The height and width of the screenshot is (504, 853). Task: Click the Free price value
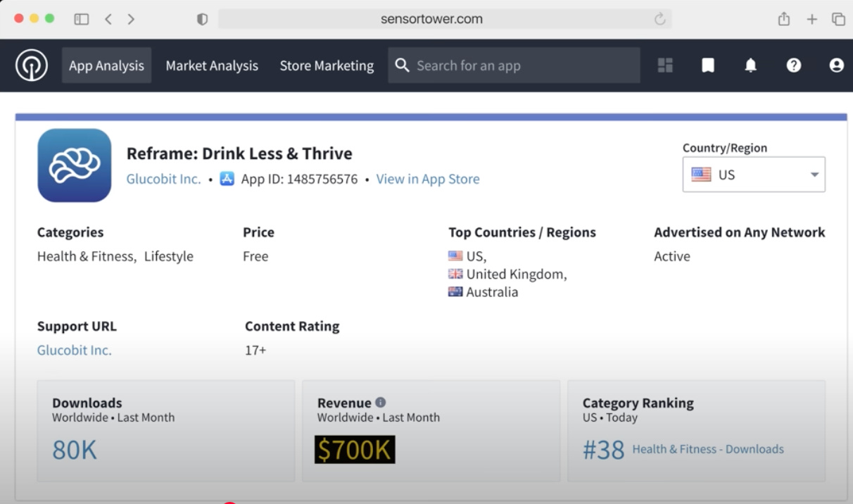255,256
